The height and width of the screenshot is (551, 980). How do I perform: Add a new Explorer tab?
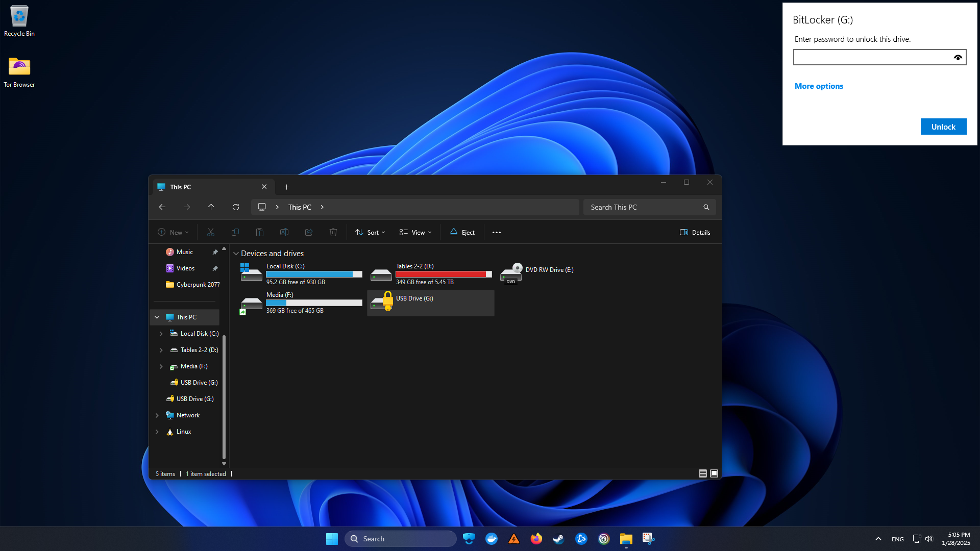[x=286, y=187]
